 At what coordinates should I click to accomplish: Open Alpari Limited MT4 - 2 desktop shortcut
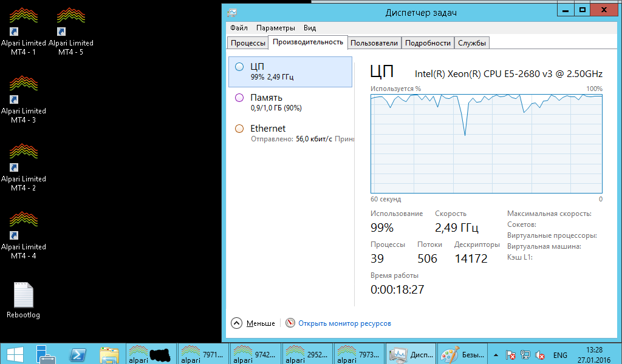tap(24, 168)
